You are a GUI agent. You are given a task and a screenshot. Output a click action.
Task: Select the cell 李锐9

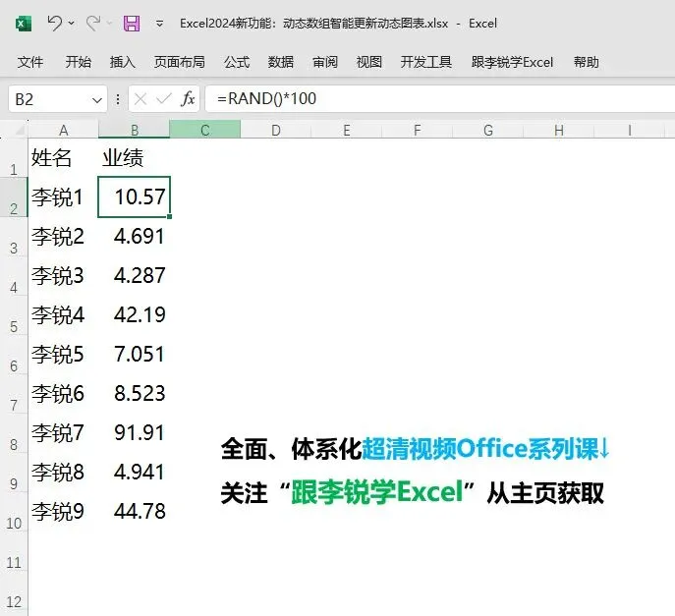[63, 512]
